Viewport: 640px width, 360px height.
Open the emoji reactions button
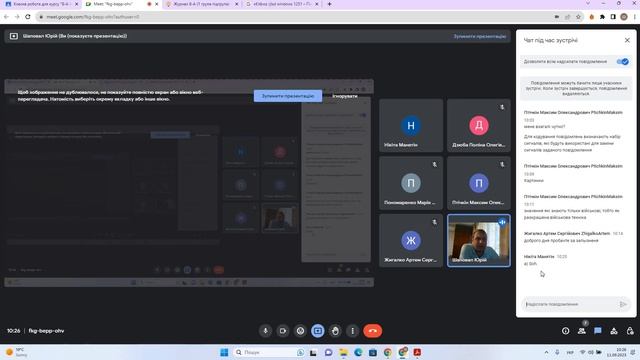[300, 331]
